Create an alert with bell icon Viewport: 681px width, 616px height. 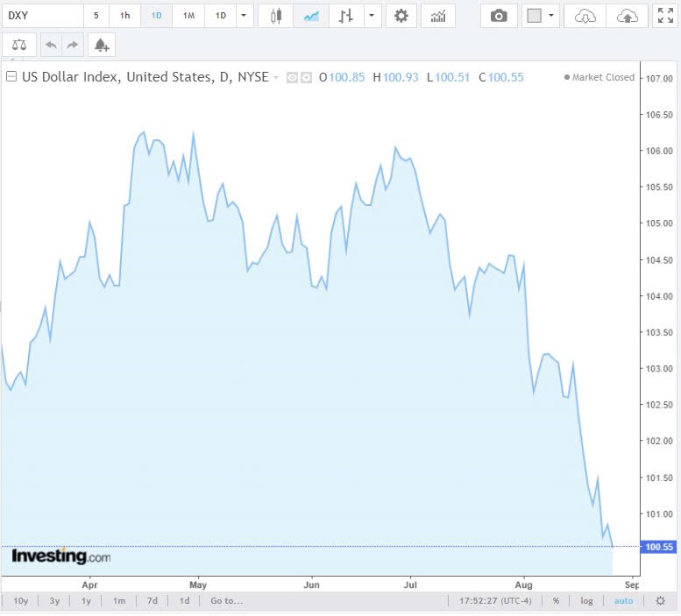pos(101,45)
